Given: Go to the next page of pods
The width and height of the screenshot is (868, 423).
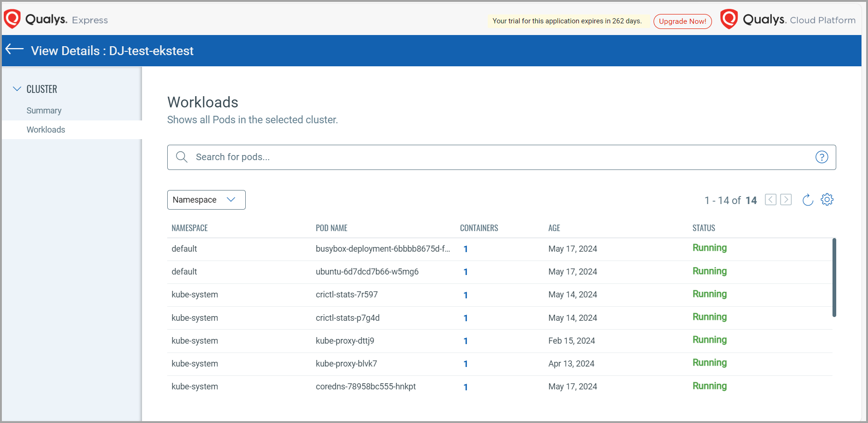Looking at the screenshot, I should pyautogui.click(x=786, y=200).
